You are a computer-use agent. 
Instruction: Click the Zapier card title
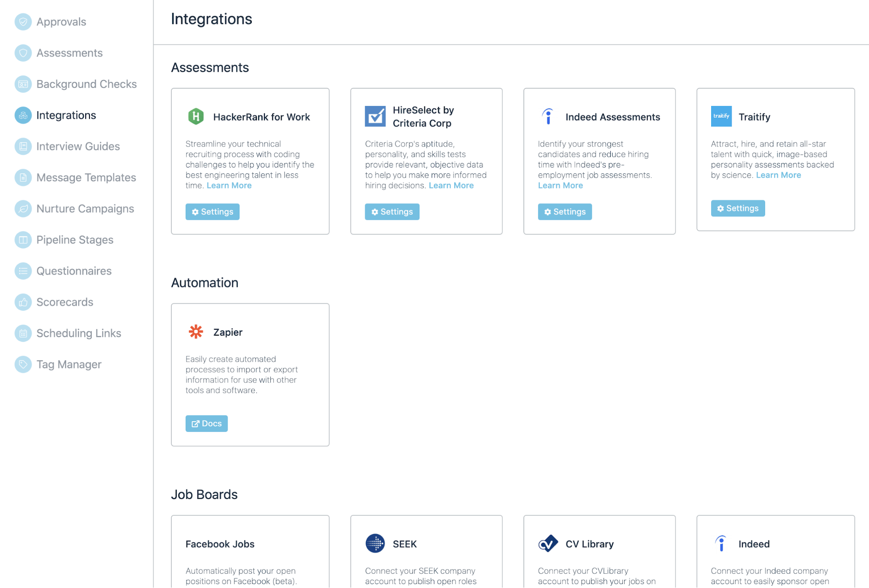tap(228, 332)
